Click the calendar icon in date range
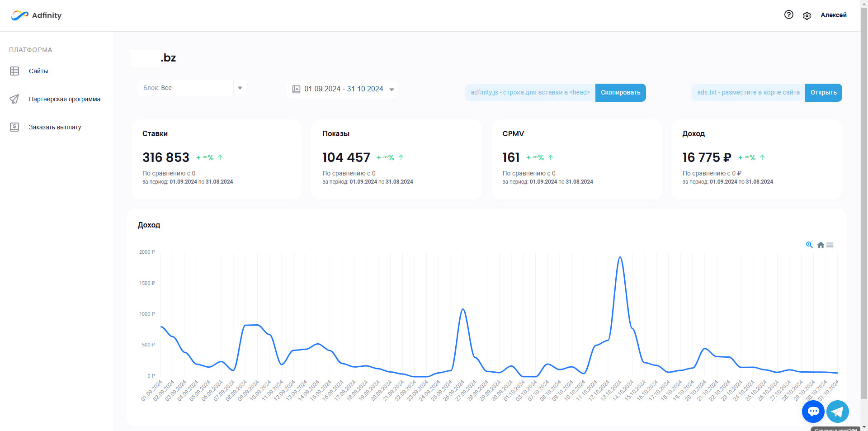Viewport: 868px width, 431px height. (x=297, y=89)
